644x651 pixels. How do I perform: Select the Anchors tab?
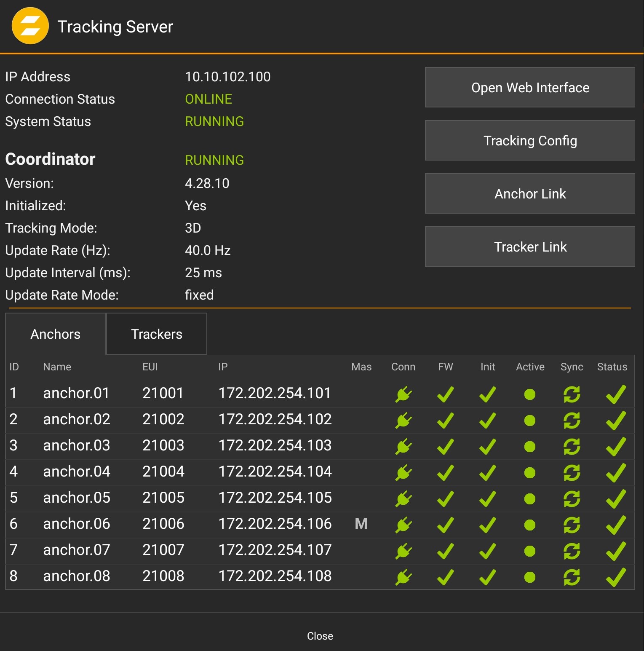tap(55, 334)
